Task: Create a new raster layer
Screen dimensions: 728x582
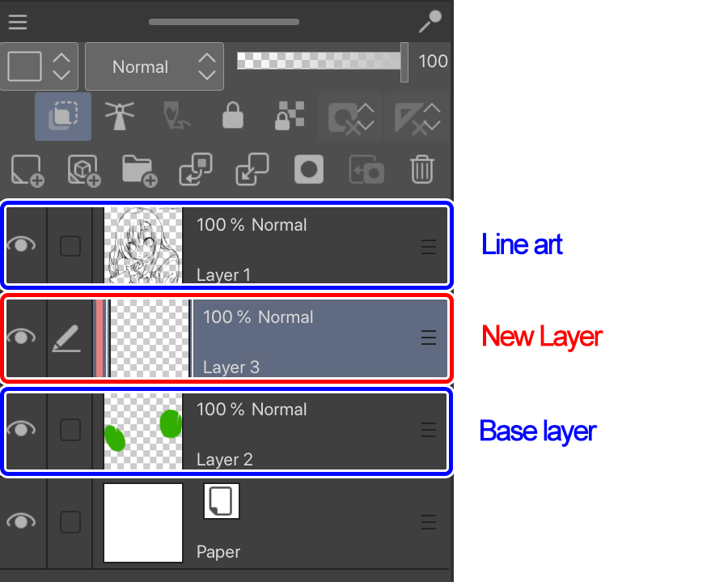Action: coord(28,171)
